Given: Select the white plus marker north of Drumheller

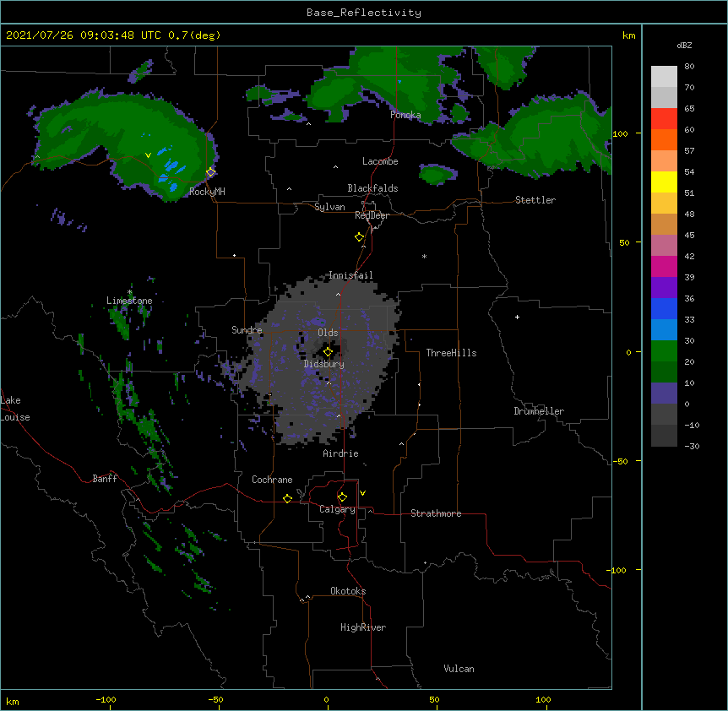Looking at the screenshot, I should pyautogui.click(x=517, y=317).
